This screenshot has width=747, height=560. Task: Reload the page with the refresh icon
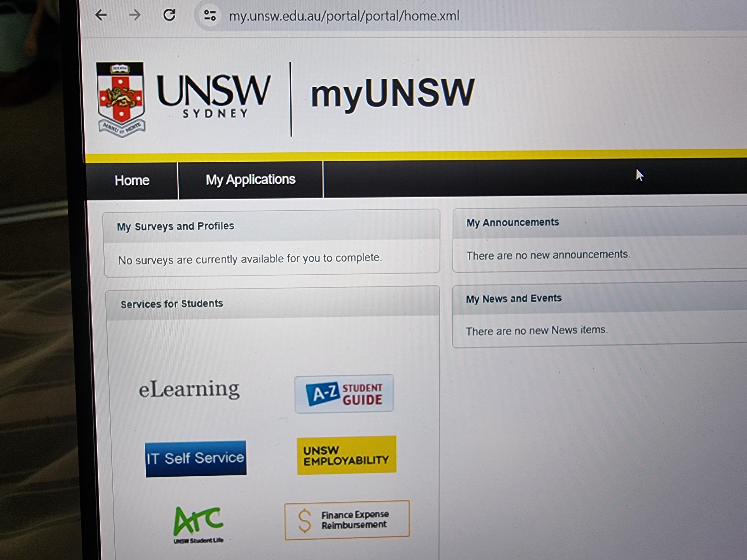[169, 15]
